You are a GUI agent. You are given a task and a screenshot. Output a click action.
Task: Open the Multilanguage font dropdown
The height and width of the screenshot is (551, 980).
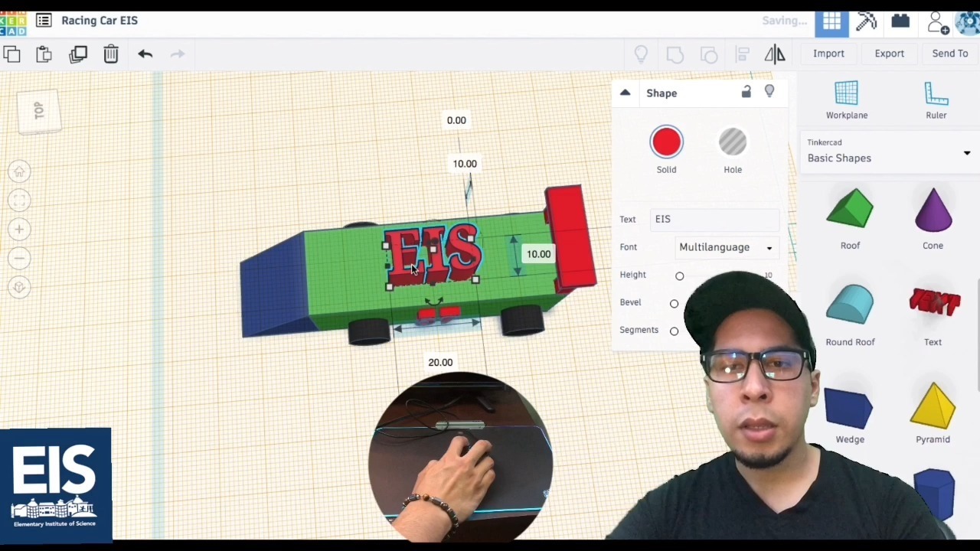point(726,247)
